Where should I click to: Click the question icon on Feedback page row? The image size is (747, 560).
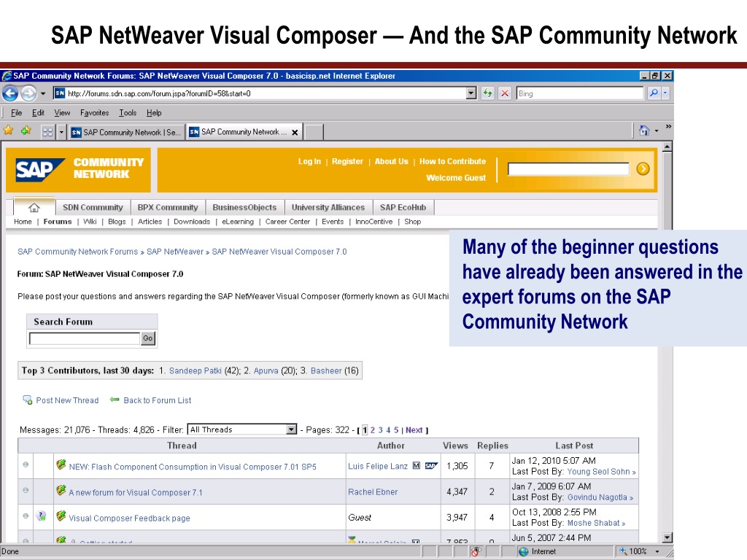click(x=41, y=516)
